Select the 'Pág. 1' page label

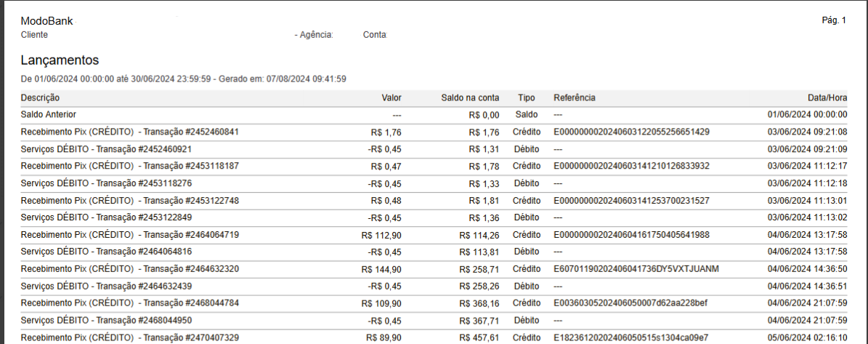pos(835,20)
